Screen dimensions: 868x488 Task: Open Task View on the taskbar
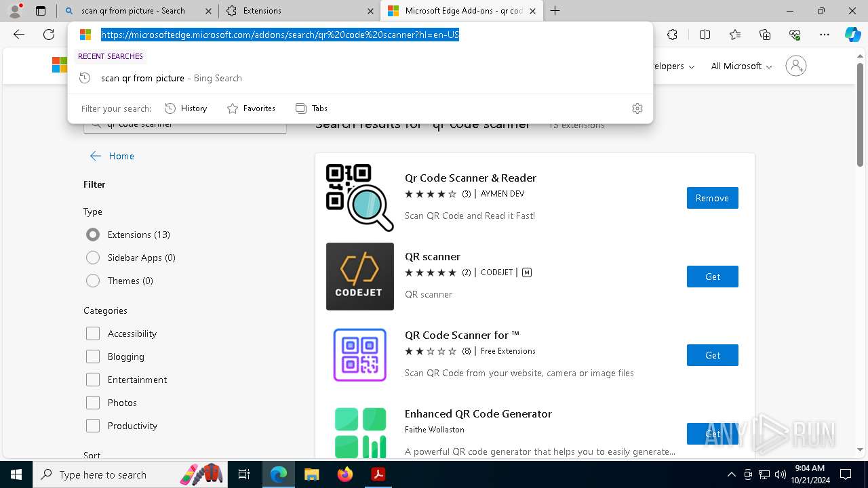pos(244,474)
